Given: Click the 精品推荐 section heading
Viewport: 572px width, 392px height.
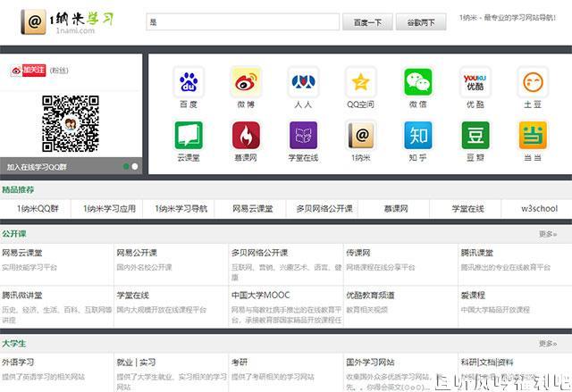Looking at the screenshot, I should [18, 190].
